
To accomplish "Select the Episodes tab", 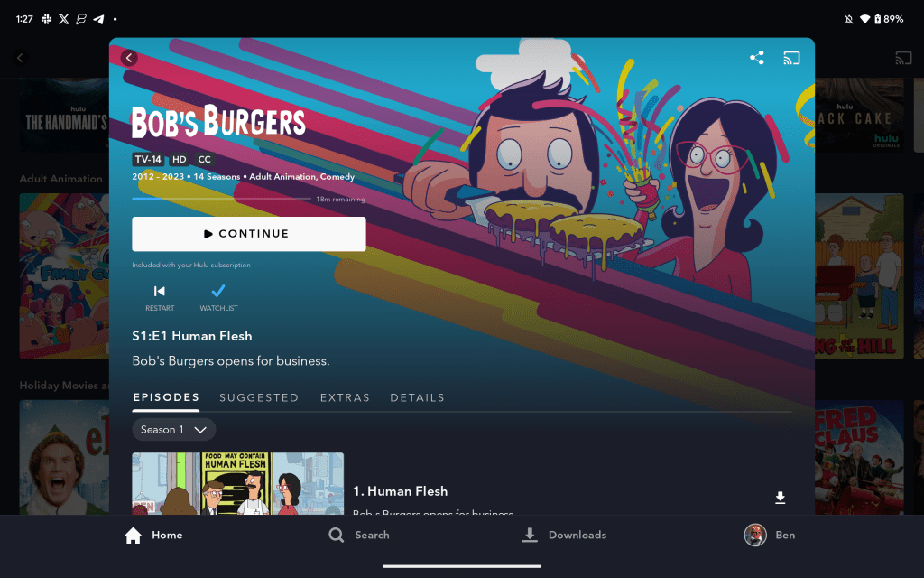I will point(166,397).
